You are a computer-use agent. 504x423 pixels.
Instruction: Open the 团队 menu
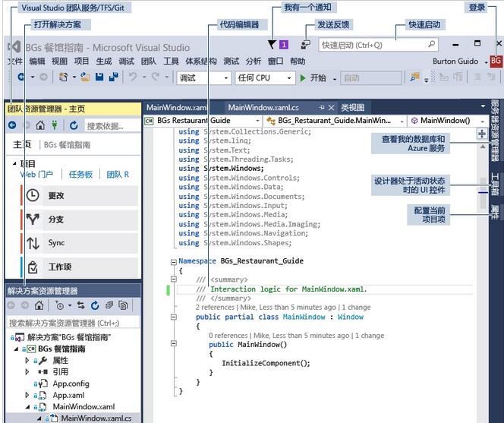tap(149, 61)
